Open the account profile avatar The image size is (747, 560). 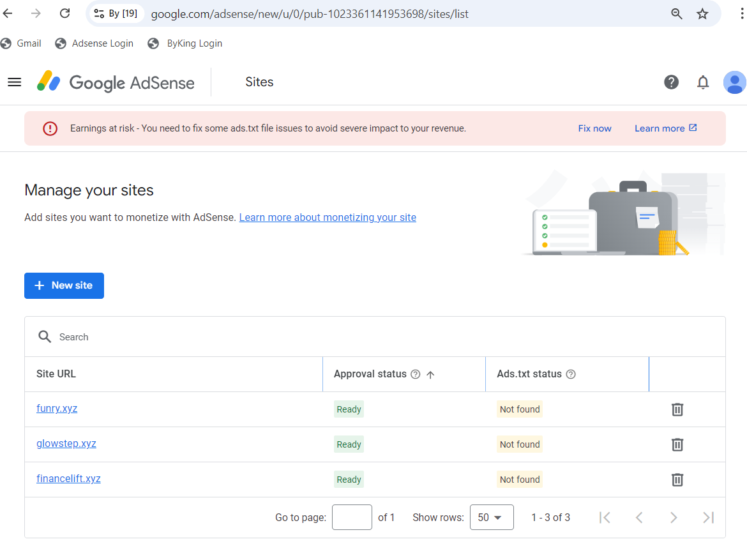734,82
